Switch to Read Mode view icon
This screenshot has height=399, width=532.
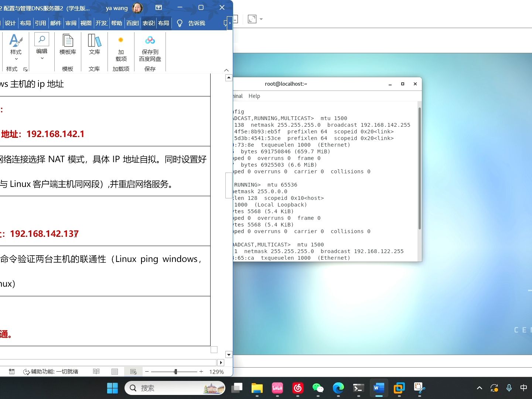pyautogui.click(x=96, y=371)
